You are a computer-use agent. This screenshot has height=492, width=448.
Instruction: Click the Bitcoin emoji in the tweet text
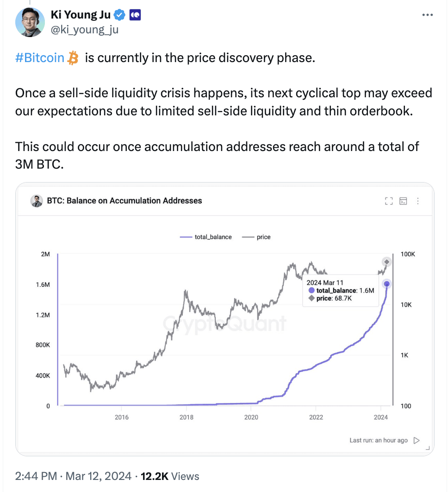[x=74, y=57]
